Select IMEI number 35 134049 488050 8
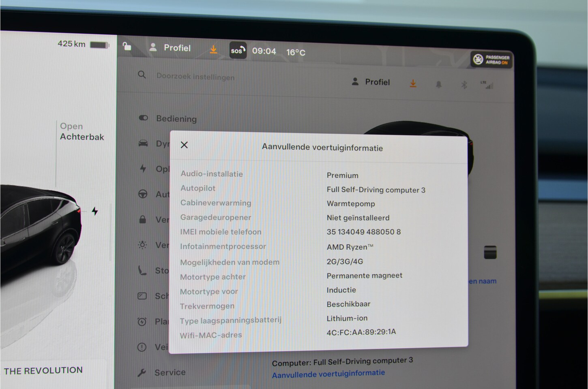This screenshot has width=588, height=389. (364, 232)
